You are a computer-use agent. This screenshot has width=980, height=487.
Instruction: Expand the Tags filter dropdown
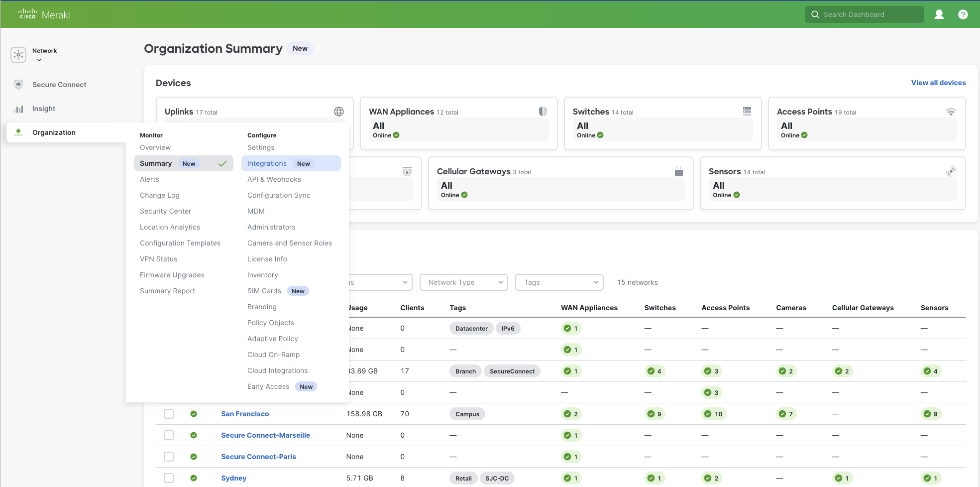(x=559, y=282)
